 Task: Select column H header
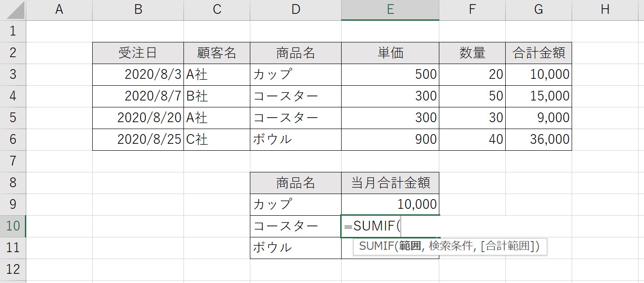click(x=605, y=10)
